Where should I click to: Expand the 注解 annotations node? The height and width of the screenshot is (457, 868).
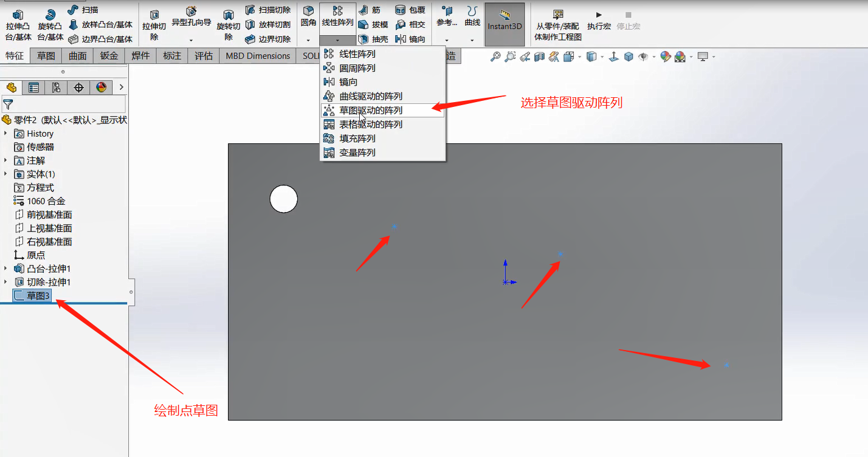point(5,160)
